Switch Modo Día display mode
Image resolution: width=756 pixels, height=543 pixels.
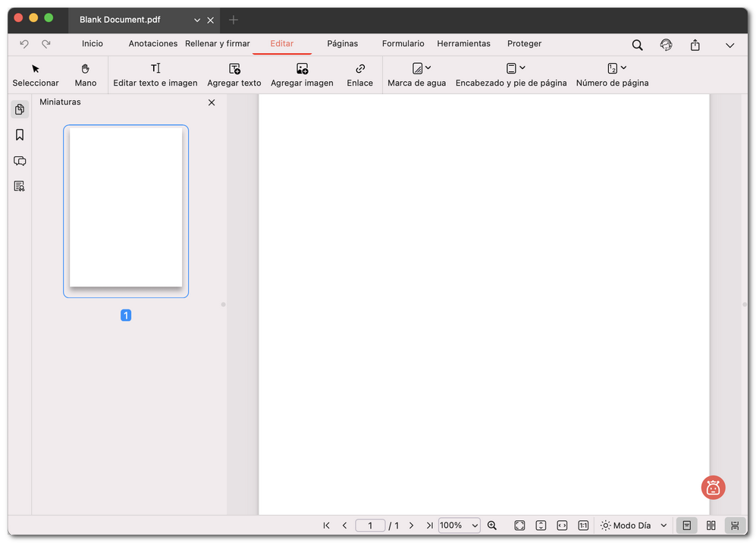point(631,525)
